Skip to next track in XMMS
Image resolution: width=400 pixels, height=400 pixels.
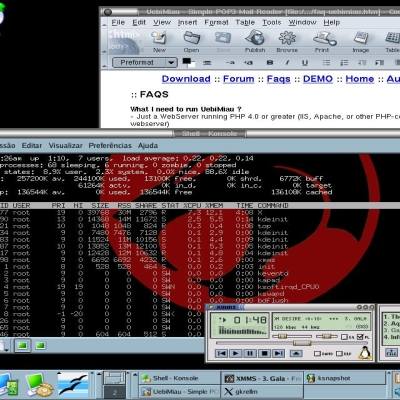coord(279,353)
